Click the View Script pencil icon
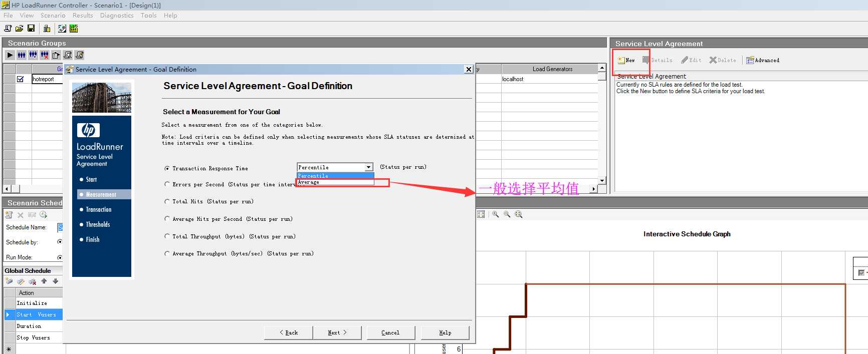The width and height of the screenshot is (868, 354). click(79, 55)
